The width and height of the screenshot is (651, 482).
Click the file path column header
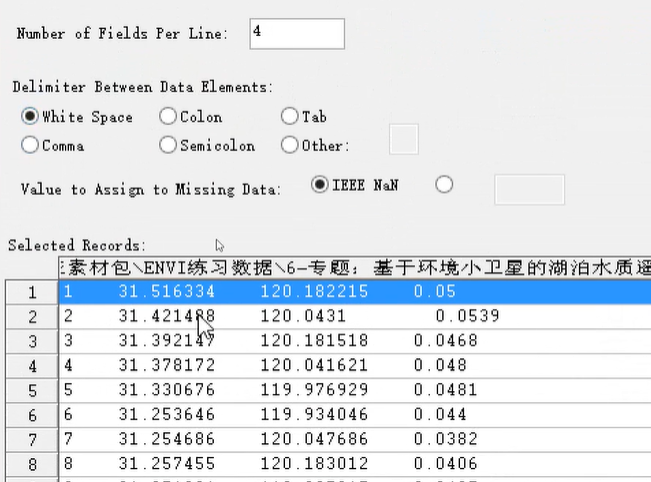[355, 268]
